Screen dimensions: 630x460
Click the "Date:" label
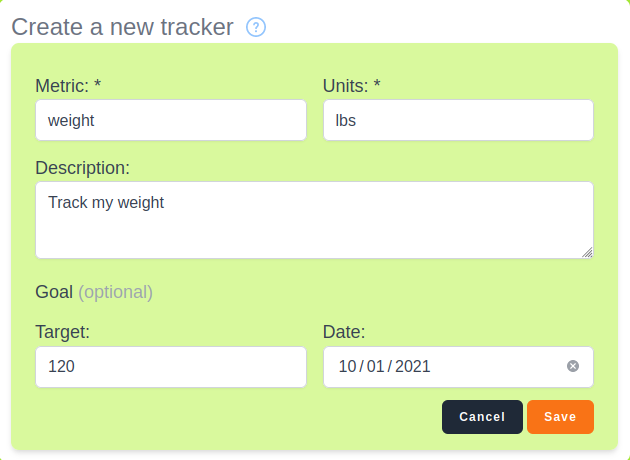[x=344, y=332]
